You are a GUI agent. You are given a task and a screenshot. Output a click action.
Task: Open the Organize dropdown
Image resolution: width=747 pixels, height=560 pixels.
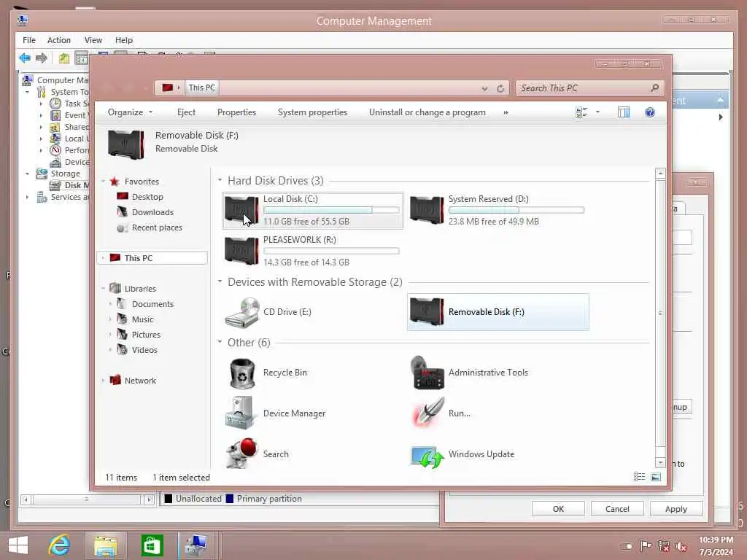pyautogui.click(x=130, y=112)
